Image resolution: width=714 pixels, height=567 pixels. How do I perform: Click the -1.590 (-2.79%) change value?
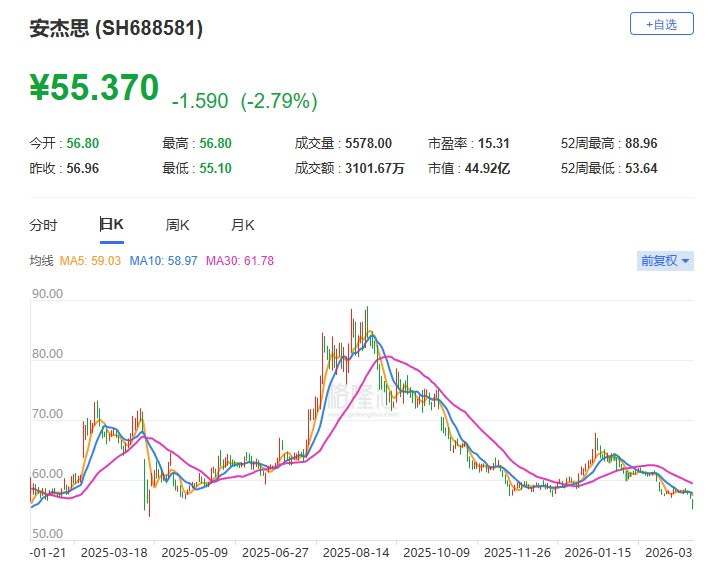(245, 101)
